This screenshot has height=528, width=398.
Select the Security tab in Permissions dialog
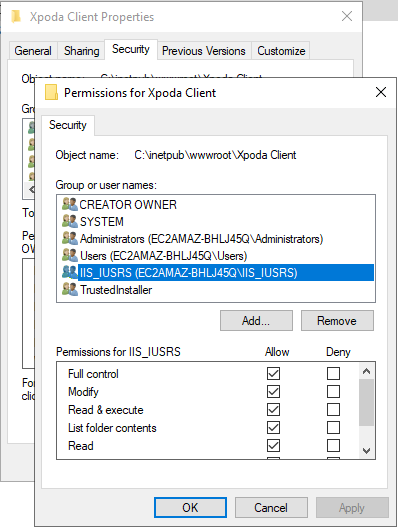(68, 125)
